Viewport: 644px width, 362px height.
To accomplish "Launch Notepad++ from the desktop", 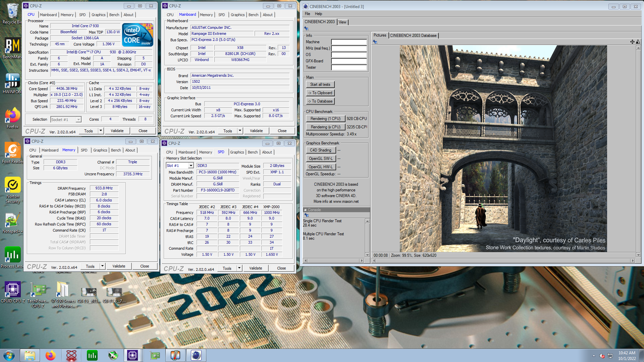I will point(12,223).
